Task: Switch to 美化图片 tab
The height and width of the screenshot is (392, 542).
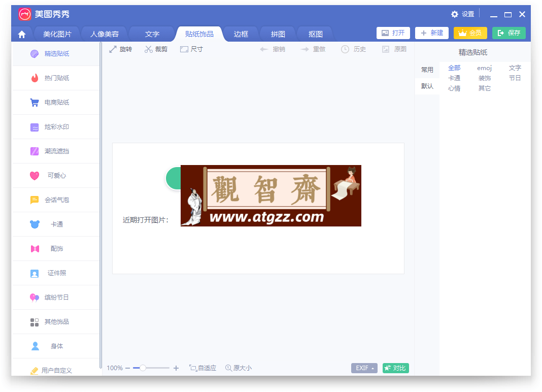Action: coord(57,34)
